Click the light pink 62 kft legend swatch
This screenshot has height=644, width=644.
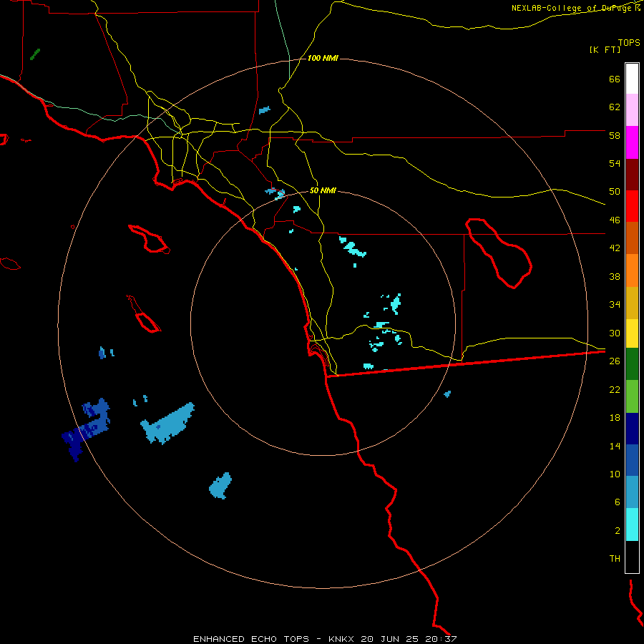(632, 109)
